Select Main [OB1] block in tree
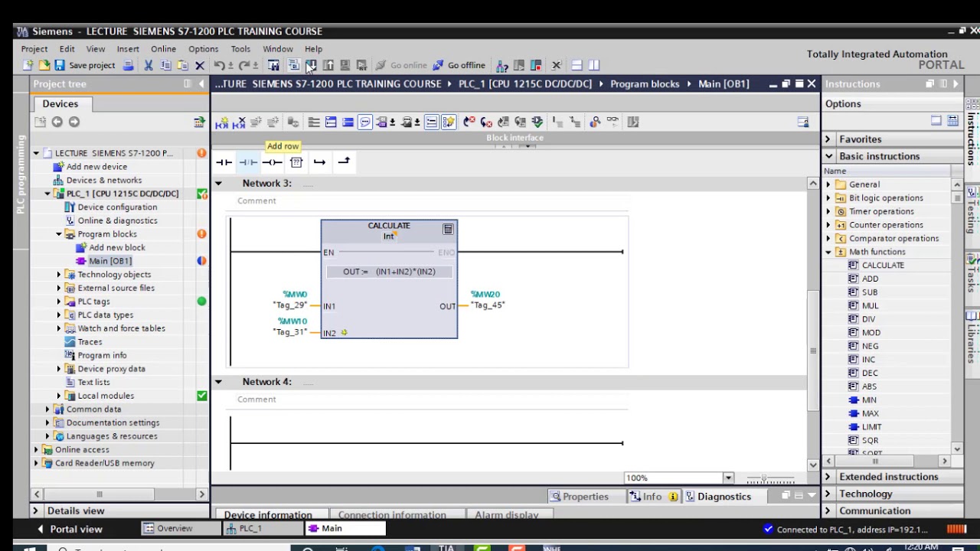The height and width of the screenshot is (551, 980). (x=109, y=261)
